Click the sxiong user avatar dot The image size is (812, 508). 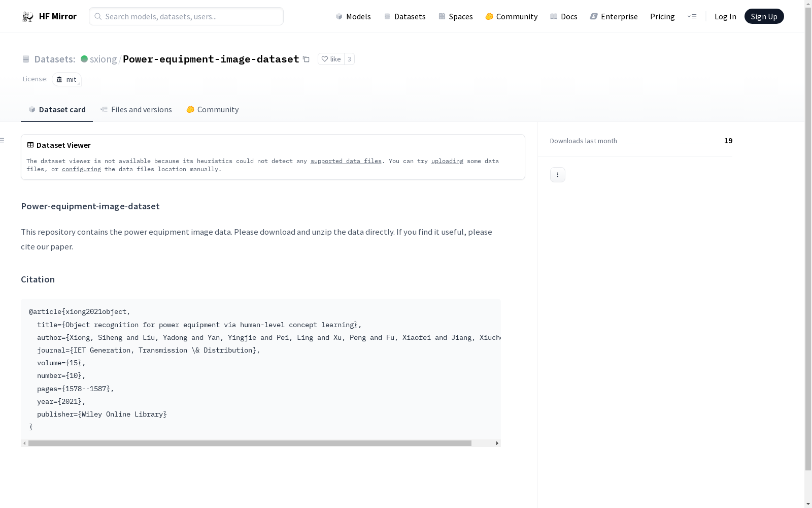pos(84,59)
